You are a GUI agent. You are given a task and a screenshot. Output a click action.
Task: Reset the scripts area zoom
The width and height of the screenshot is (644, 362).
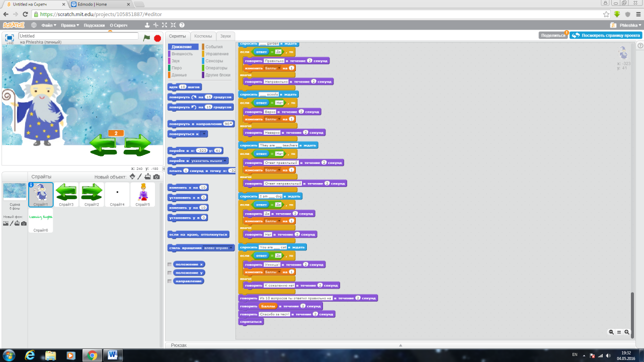(619, 332)
